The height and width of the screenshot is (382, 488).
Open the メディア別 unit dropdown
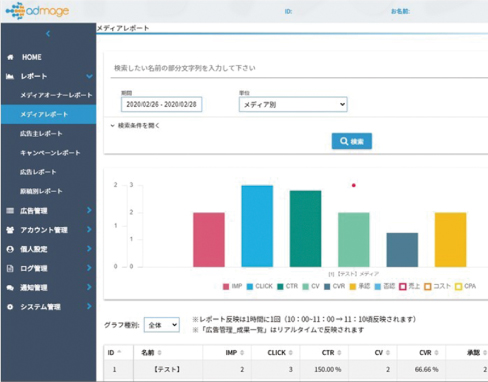[293, 105]
